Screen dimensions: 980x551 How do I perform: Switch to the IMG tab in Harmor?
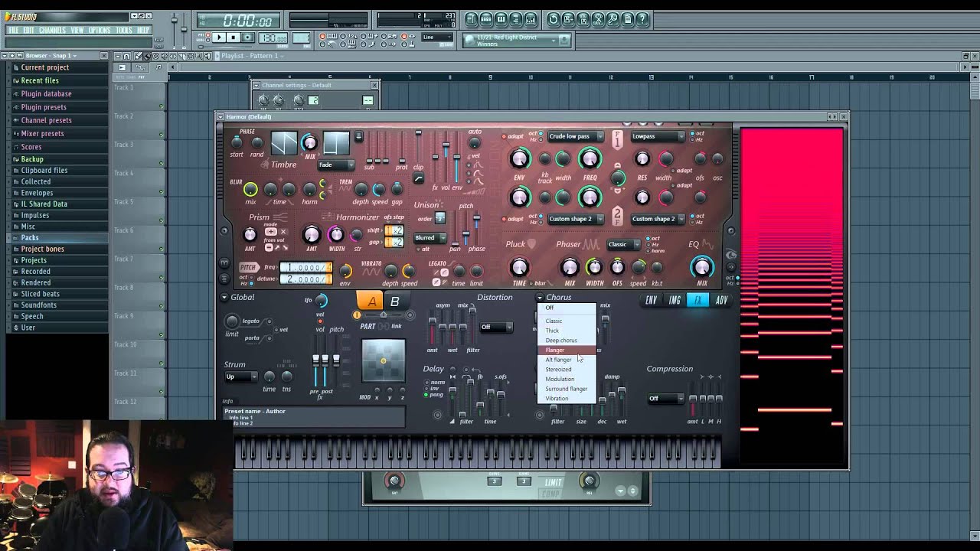675,301
